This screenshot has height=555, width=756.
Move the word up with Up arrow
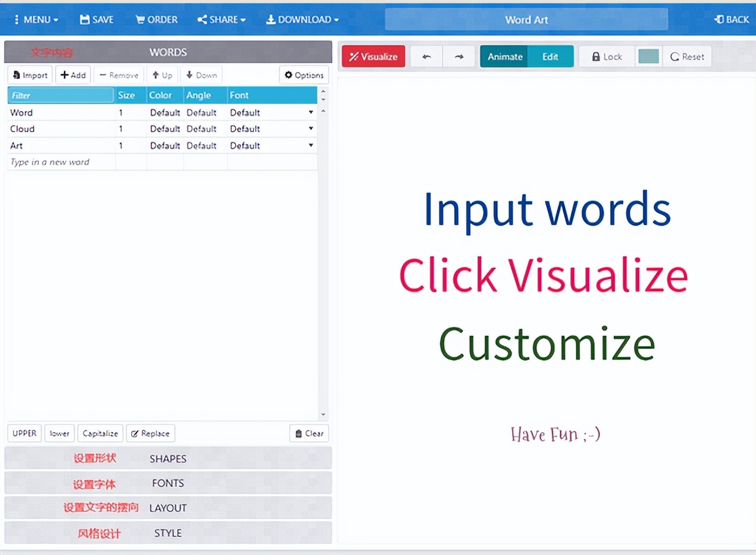162,75
